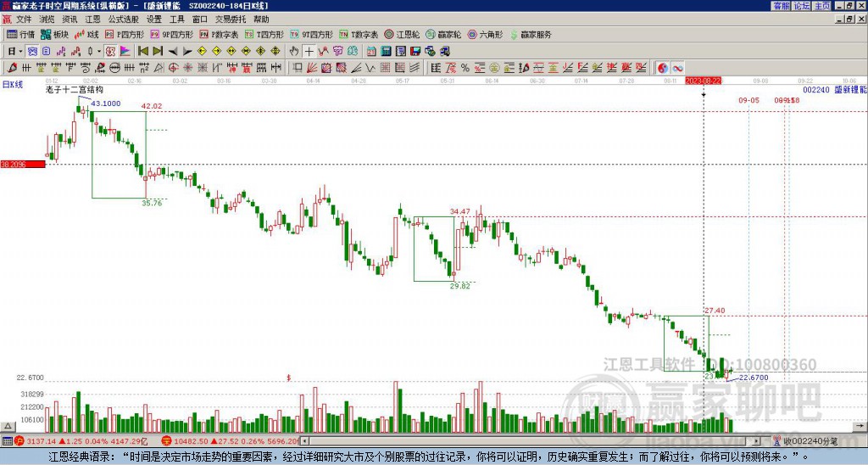Open the 浏览 menu
The image size is (868, 465).
[47, 20]
